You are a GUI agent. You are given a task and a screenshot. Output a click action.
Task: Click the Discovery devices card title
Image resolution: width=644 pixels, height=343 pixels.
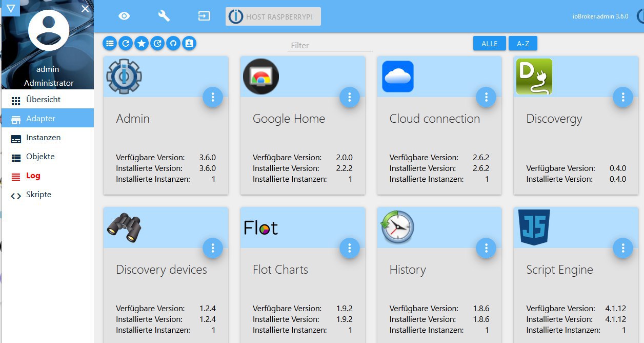pos(162,270)
